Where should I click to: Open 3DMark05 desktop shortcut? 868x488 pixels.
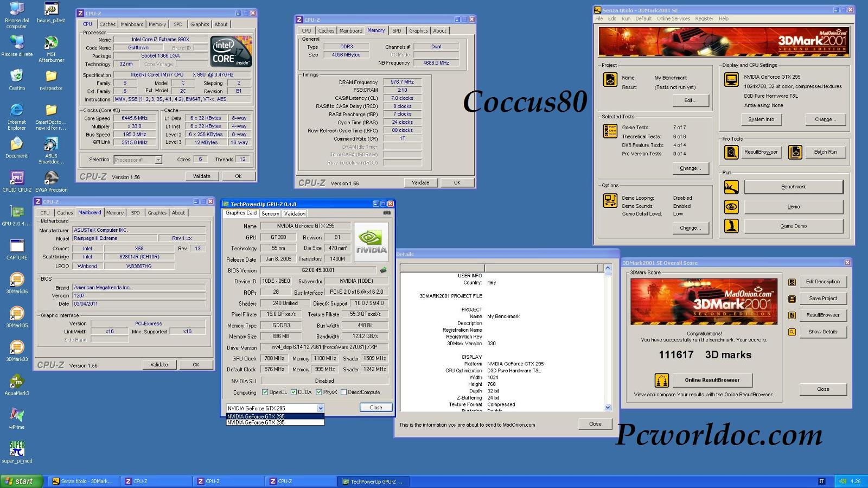[17, 317]
